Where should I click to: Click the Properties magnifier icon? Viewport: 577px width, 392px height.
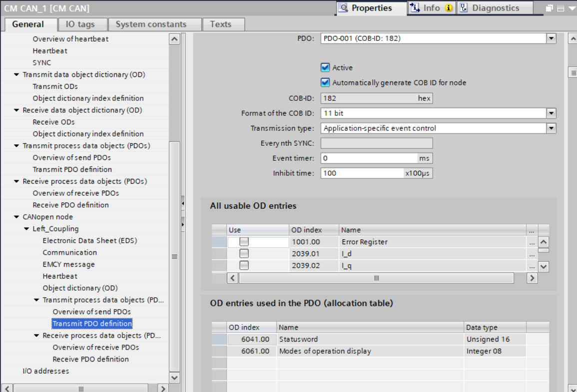343,8
